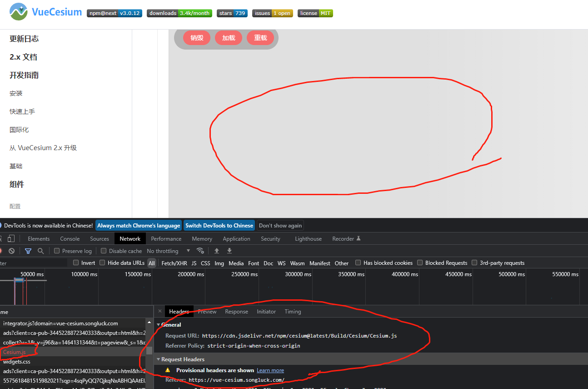Click Switch DevTools to Chinese button
Viewport: 588px width, 389px height.
219,225
